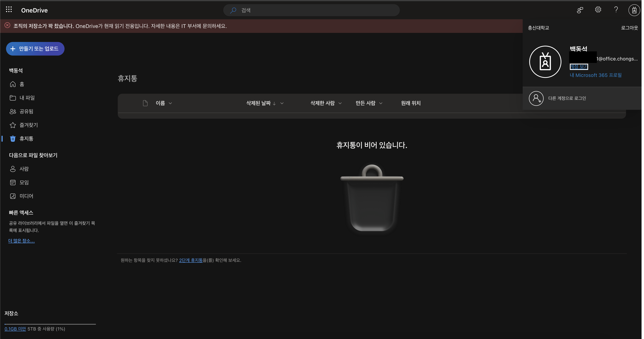Click the search magnifier icon
Image resolution: width=644 pixels, height=339 pixels.
click(233, 10)
